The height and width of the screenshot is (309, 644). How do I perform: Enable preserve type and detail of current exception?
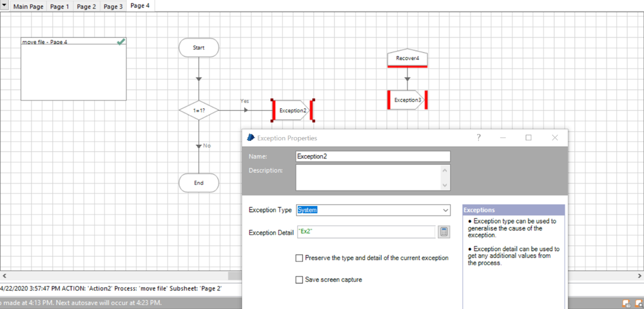299,258
